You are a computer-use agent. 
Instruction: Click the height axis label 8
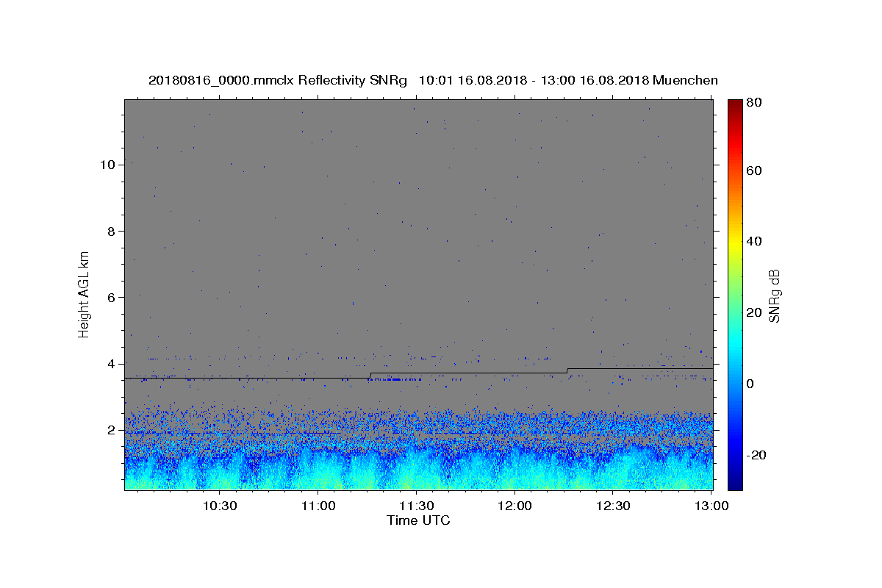coord(111,231)
